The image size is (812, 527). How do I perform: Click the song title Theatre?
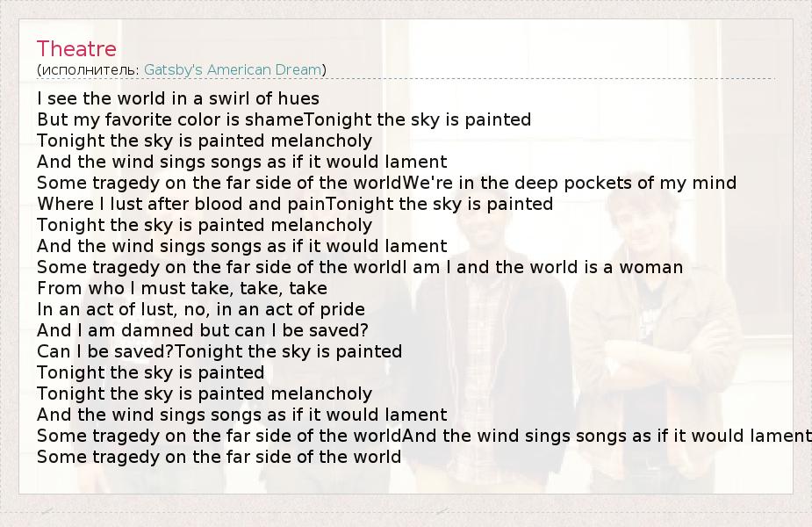point(76,48)
